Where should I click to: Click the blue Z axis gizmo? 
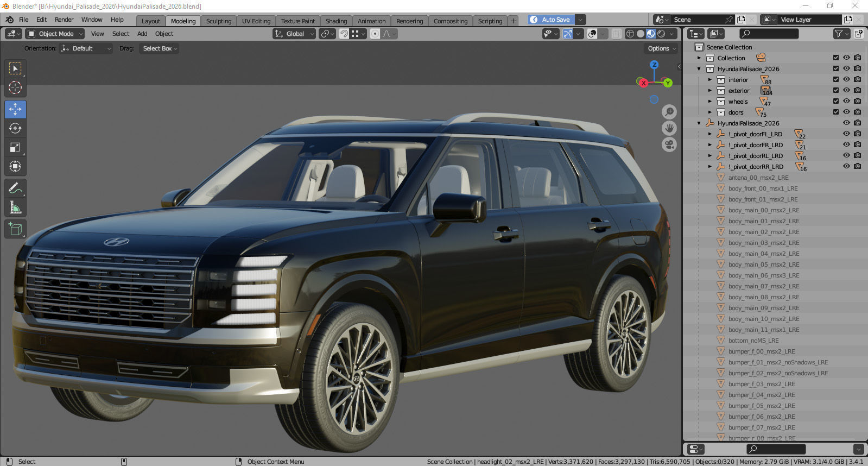pos(654,65)
